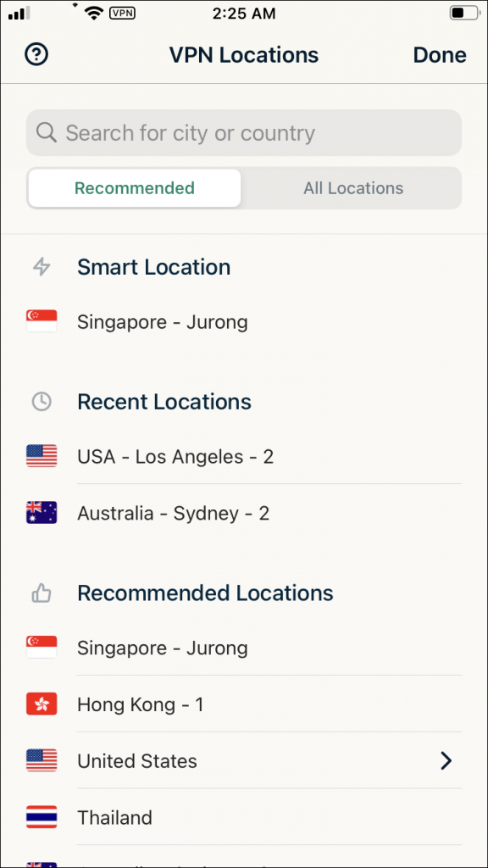
Task: Switch to the Recommended tab
Action: [133, 187]
